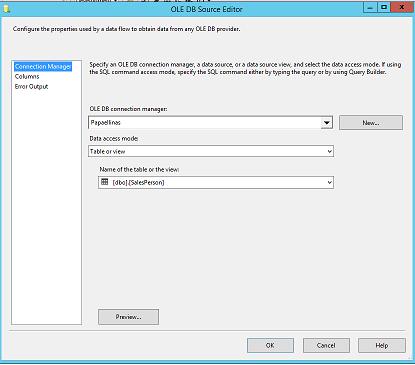Confirm with the OK button
The height and width of the screenshot is (365, 415).
pyautogui.click(x=270, y=345)
